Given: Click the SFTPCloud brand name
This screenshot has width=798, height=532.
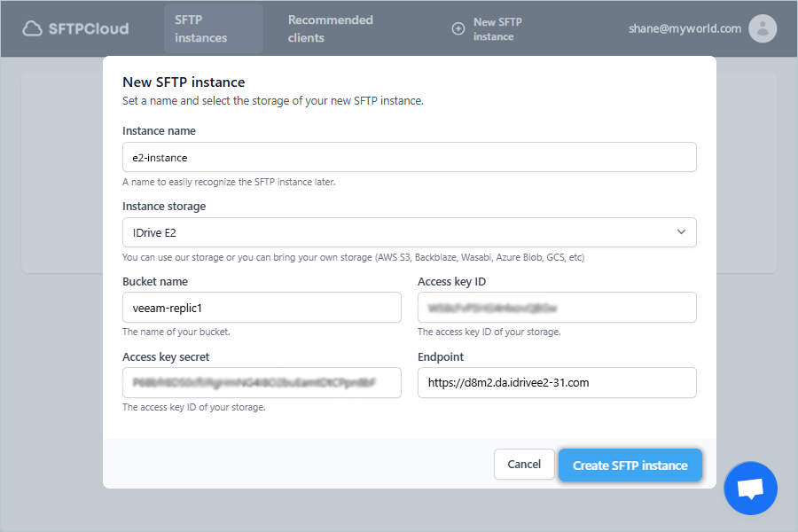Looking at the screenshot, I should [89, 28].
